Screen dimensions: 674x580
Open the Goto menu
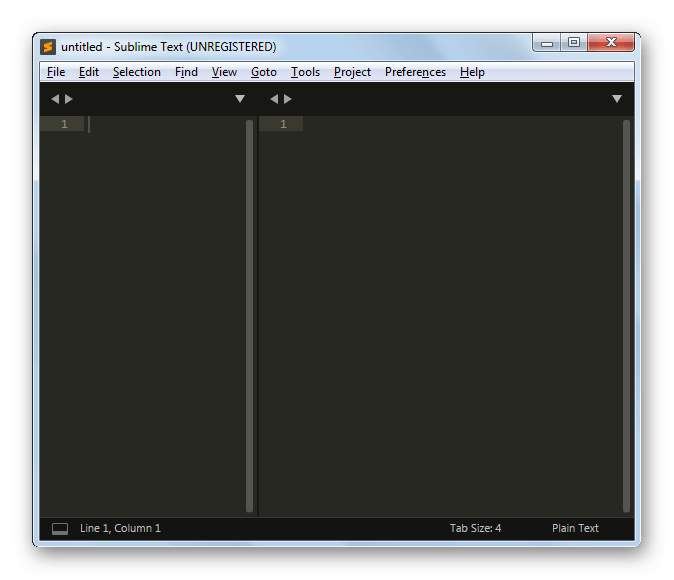[263, 72]
